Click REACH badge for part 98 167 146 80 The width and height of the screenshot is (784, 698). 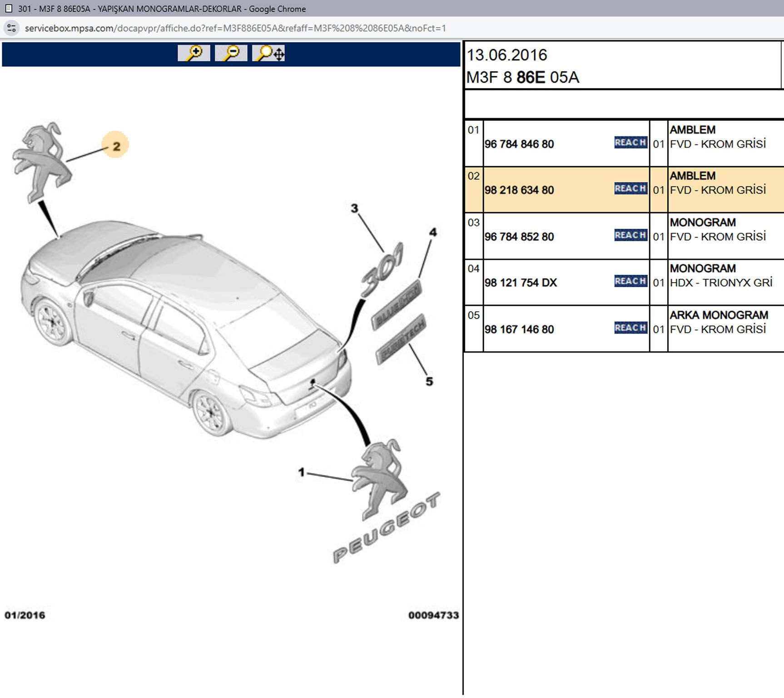coord(630,328)
